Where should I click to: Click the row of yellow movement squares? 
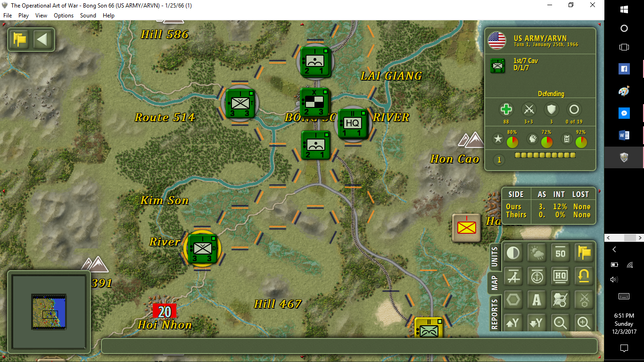[545, 155]
